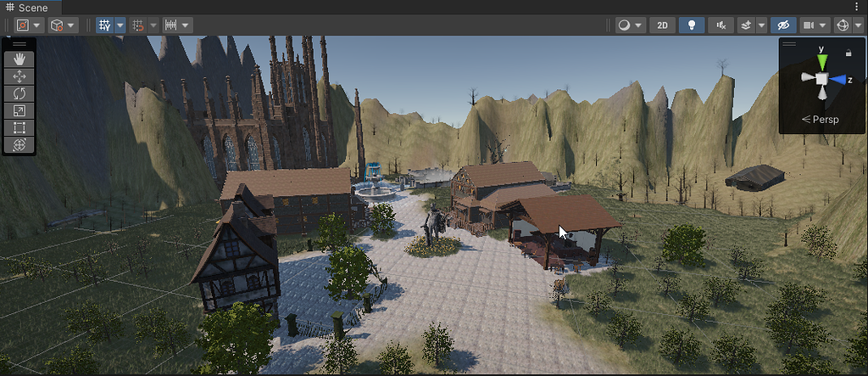Open grid visibility options dropdown arrow

[x=120, y=25]
